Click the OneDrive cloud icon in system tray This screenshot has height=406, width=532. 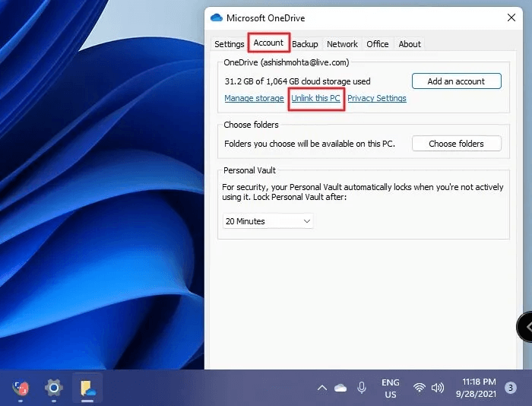coord(340,388)
